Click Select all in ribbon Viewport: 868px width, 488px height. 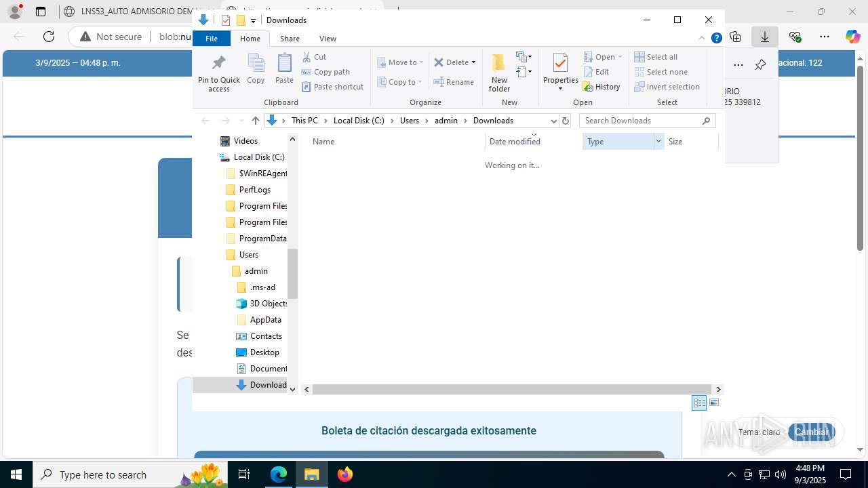656,57
